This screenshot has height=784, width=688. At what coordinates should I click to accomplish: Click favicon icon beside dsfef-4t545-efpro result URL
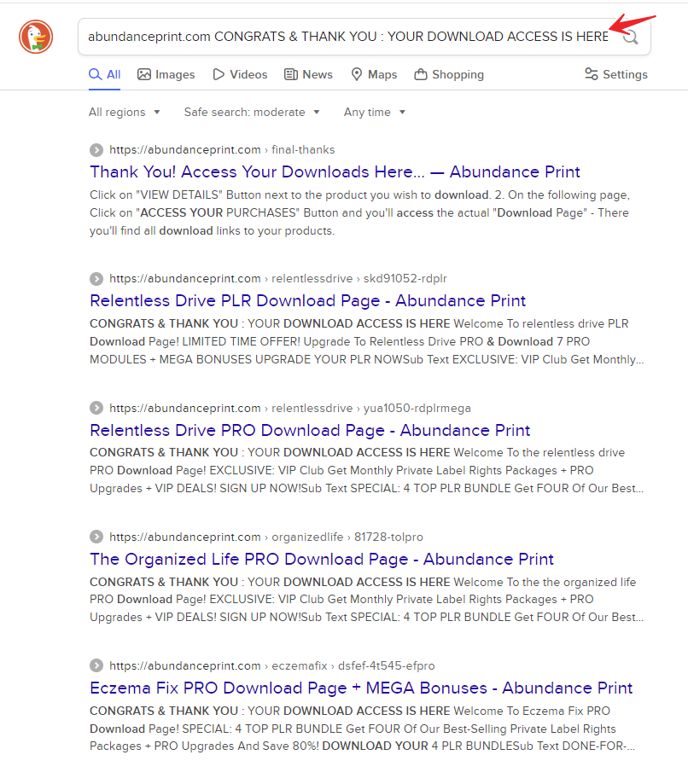pos(96,666)
